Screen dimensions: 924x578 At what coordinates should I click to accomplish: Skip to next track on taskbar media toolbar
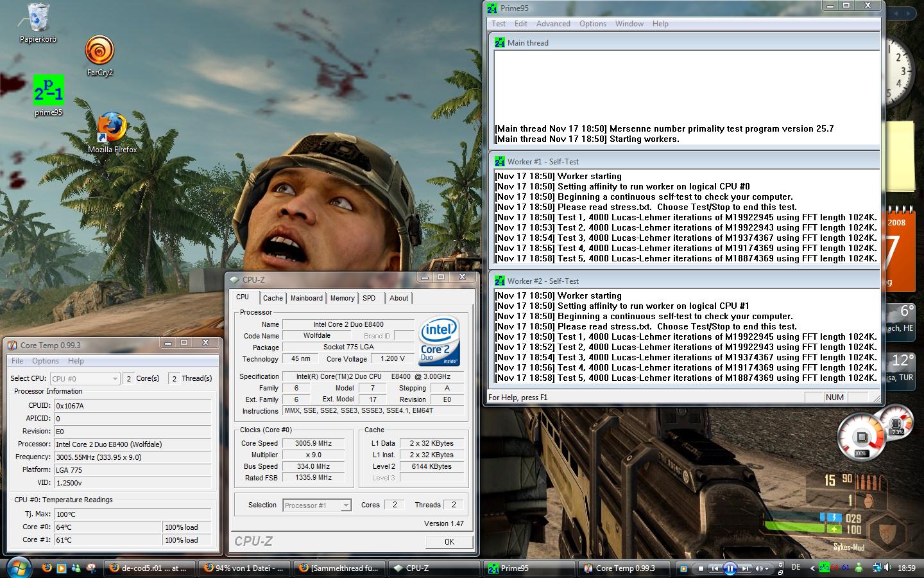(x=745, y=568)
